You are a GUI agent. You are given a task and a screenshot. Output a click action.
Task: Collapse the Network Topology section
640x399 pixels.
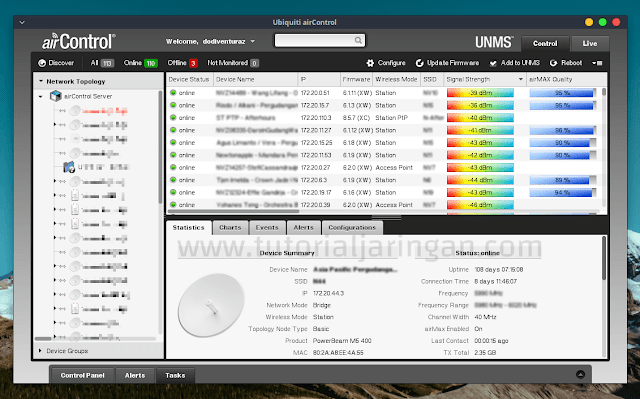[x=41, y=81]
